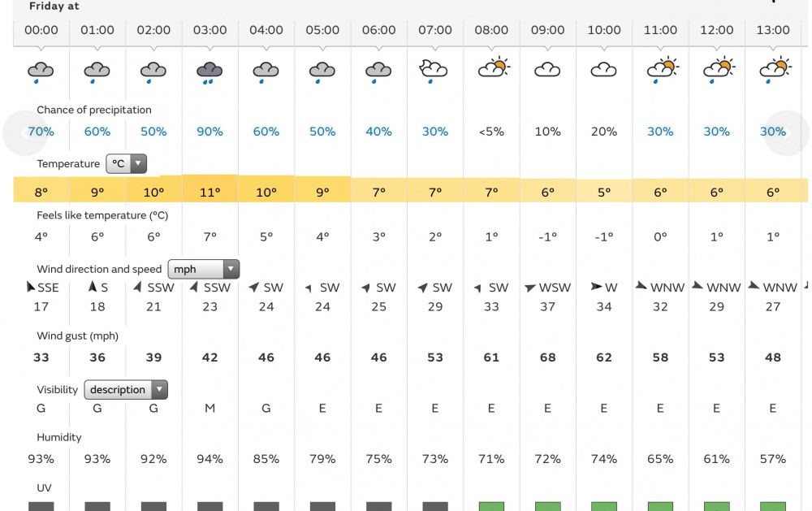Click the W wind arrow at 10:00
This screenshot has width=812, height=511.
coord(596,287)
